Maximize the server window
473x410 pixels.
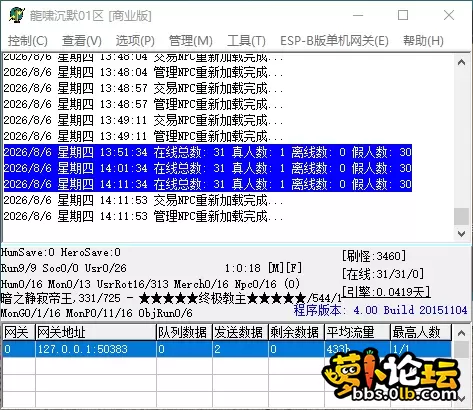click(403, 15)
